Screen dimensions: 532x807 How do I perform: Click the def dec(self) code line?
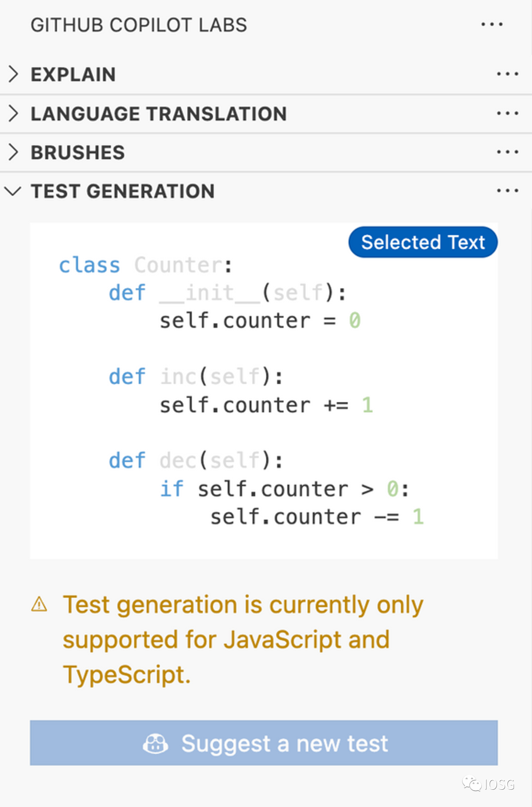196,461
